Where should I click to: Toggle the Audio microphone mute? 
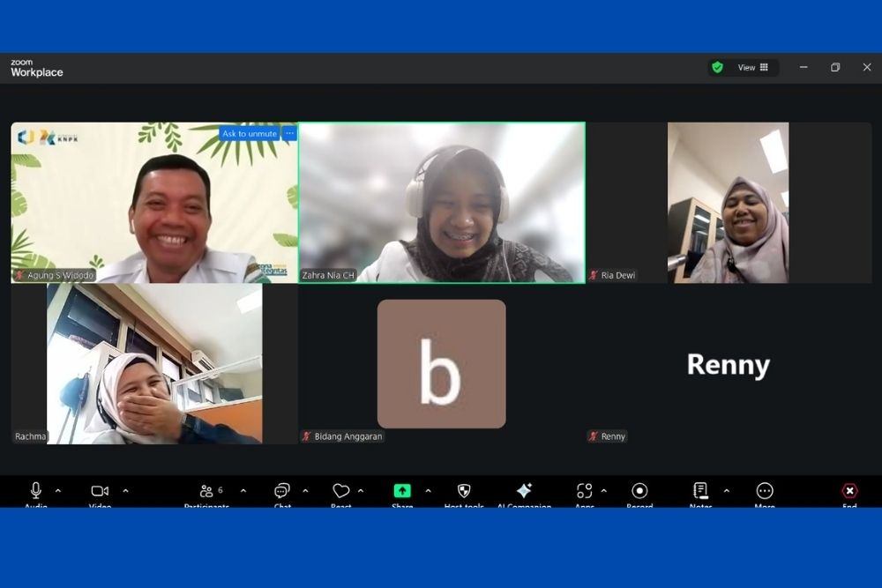pos(36,491)
